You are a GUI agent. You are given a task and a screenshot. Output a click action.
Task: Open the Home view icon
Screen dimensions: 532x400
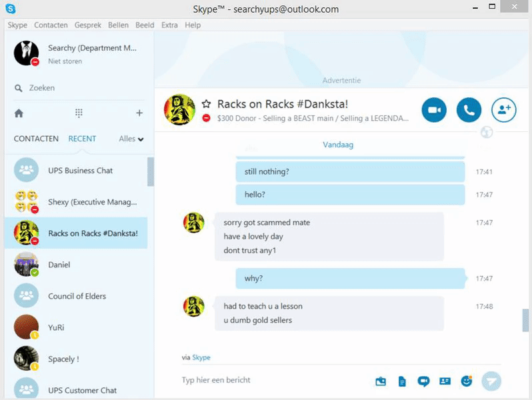coord(19,113)
